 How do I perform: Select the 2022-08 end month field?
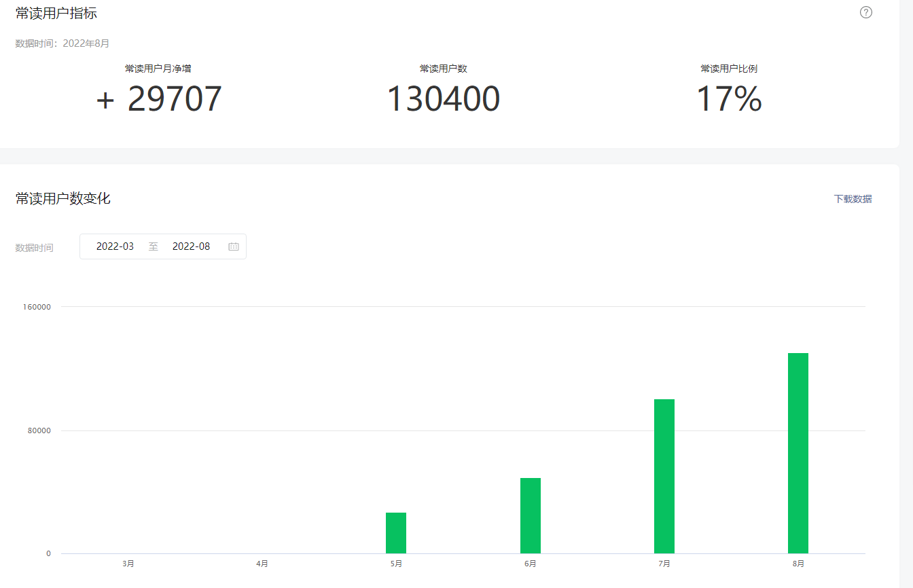[192, 246]
